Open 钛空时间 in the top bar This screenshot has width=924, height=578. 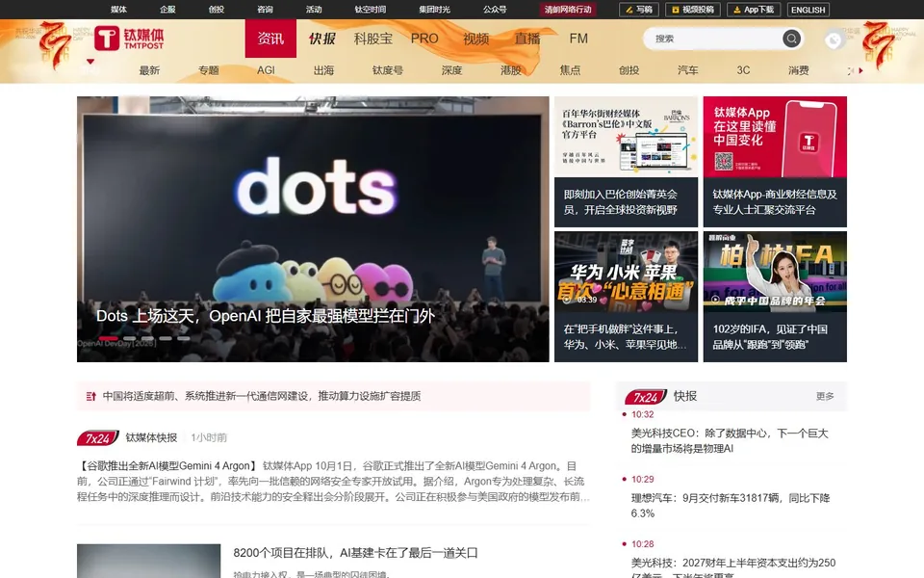click(x=370, y=10)
